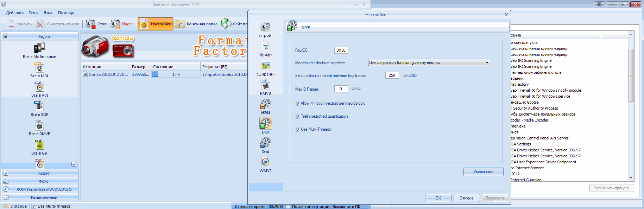
Task: Toggle 'Use Multi-Threads' in the status bar
Action: 34,206
